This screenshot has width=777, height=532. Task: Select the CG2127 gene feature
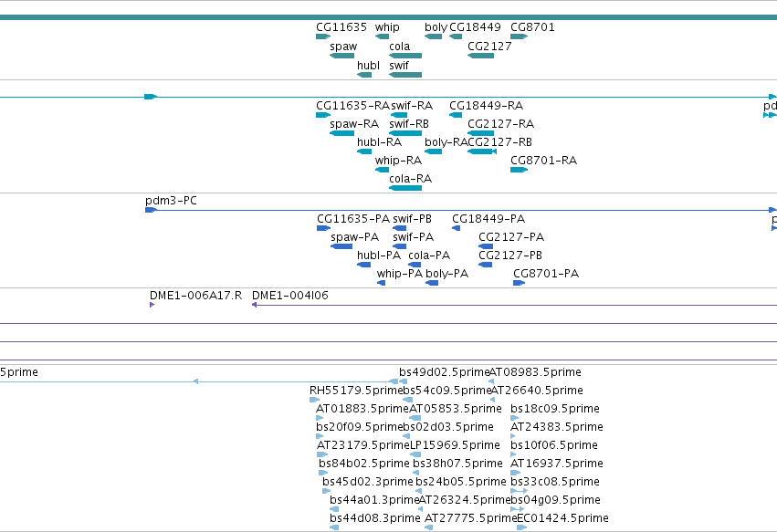(x=480, y=56)
